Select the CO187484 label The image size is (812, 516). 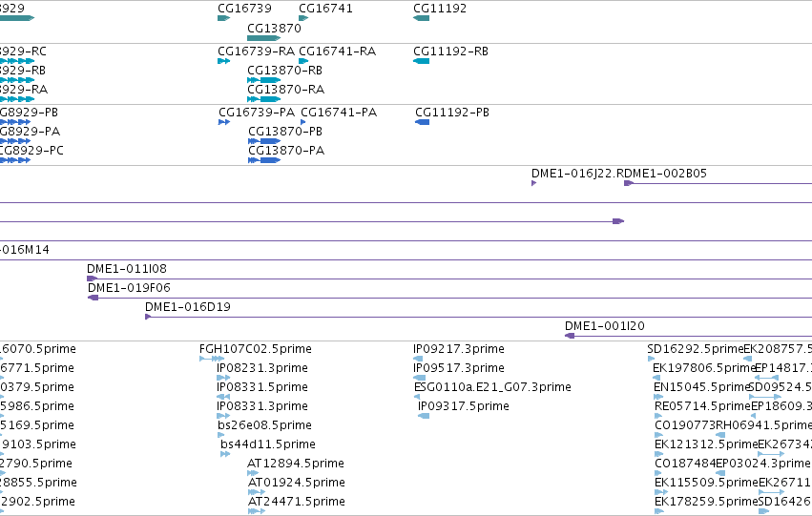pos(685,464)
